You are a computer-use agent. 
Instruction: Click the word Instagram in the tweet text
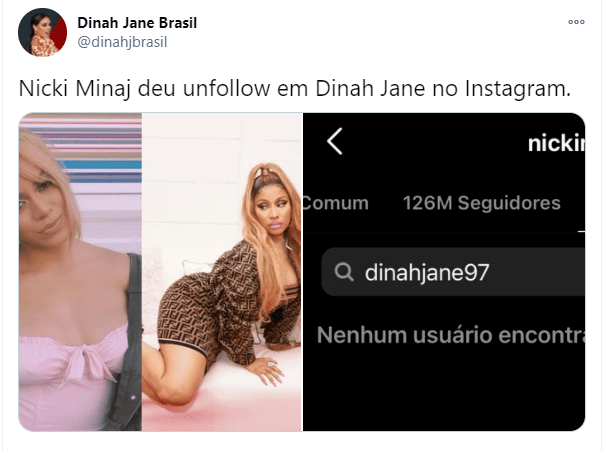(x=517, y=89)
